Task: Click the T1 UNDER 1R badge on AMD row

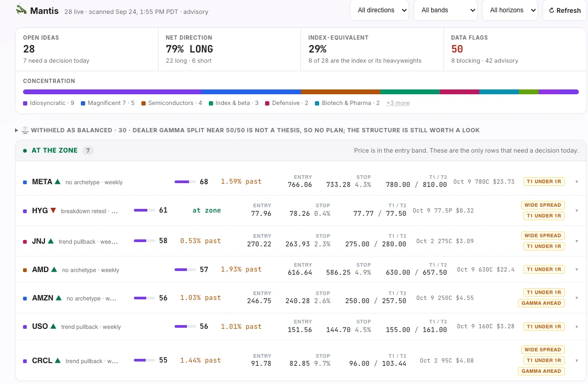Action: point(544,269)
